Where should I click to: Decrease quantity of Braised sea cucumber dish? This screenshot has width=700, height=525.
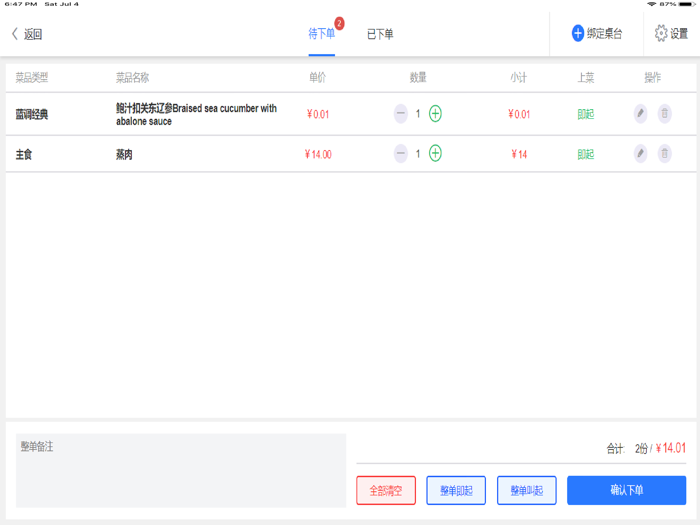pyautogui.click(x=400, y=113)
